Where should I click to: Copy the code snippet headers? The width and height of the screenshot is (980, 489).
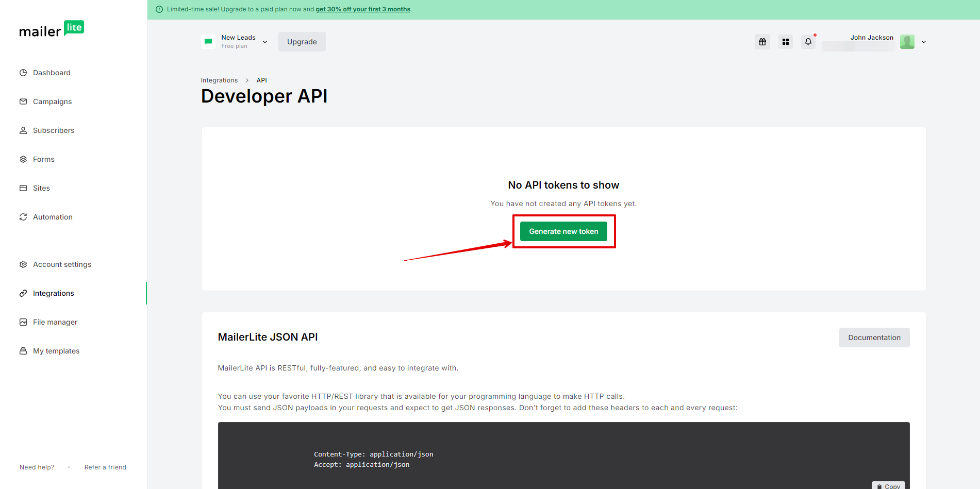(889, 486)
